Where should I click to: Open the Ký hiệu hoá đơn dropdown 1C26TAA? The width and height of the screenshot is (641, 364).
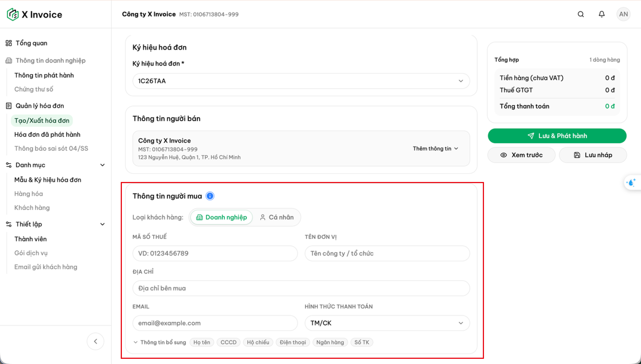coord(301,81)
